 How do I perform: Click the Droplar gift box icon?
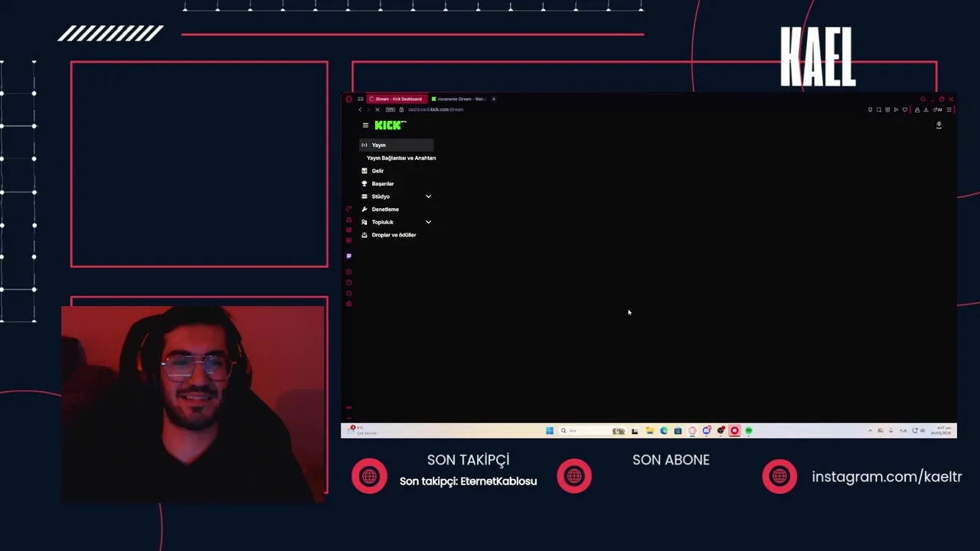tap(364, 235)
